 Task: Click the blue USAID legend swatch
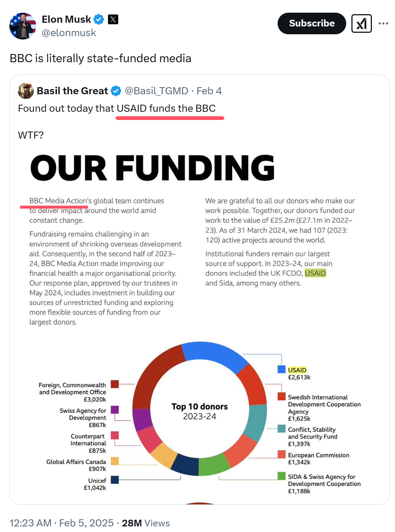click(x=281, y=370)
